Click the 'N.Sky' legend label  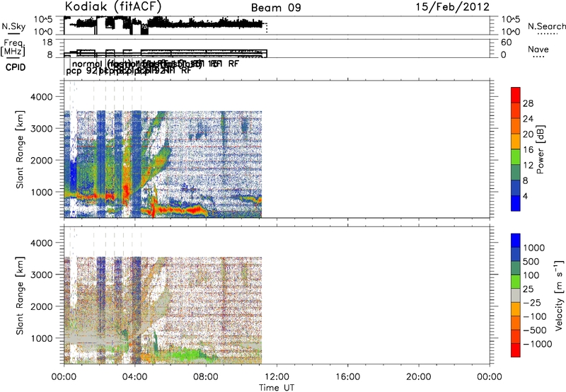pos(13,26)
